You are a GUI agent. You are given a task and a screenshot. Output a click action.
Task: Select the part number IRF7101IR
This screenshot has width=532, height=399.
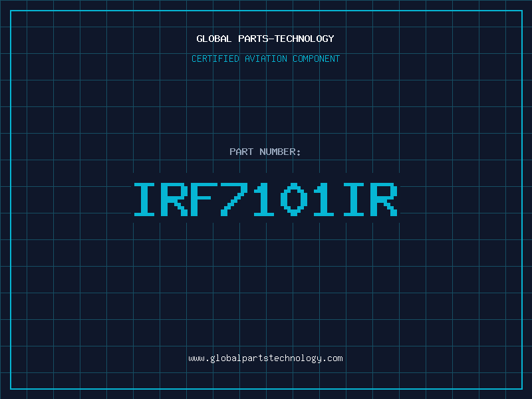coord(265,199)
